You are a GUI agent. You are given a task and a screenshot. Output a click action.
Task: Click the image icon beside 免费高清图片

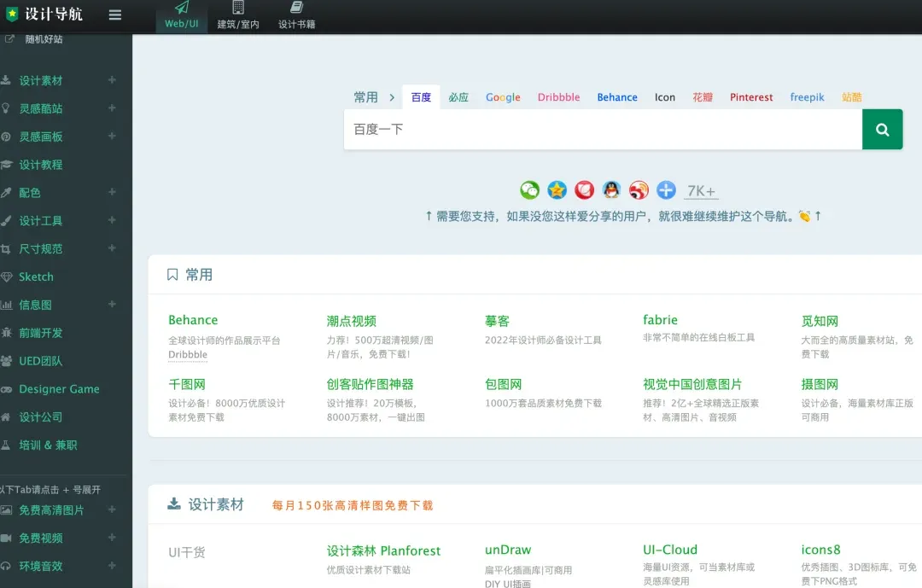[6, 509]
